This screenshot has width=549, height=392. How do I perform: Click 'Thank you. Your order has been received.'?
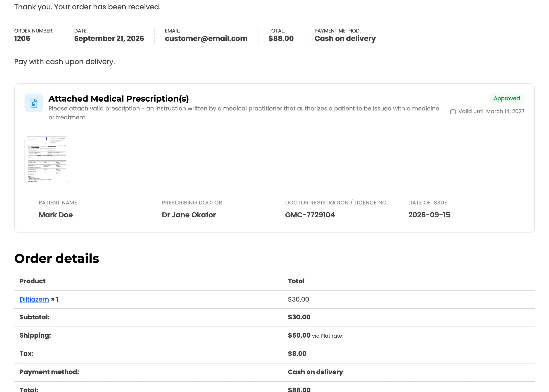click(x=87, y=7)
